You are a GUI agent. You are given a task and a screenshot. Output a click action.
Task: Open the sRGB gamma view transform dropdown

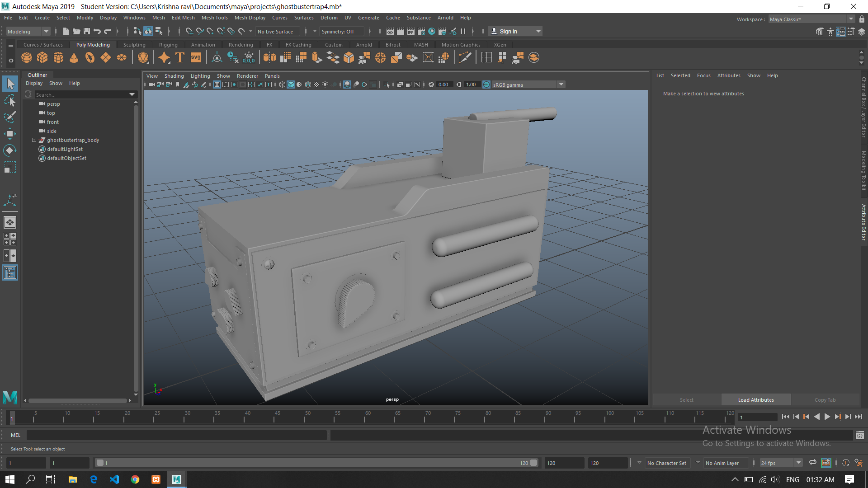(528, 84)
